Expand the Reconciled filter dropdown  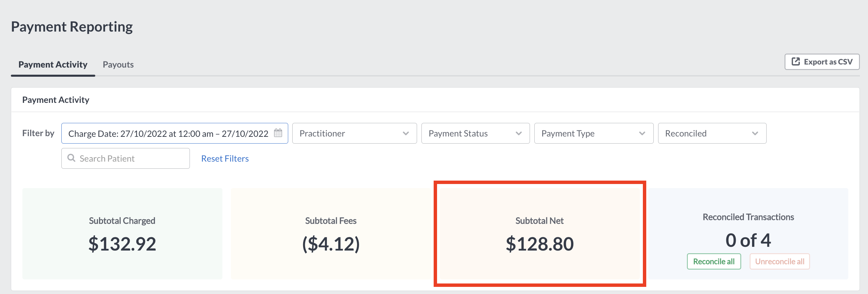click(x=712, y=133)
